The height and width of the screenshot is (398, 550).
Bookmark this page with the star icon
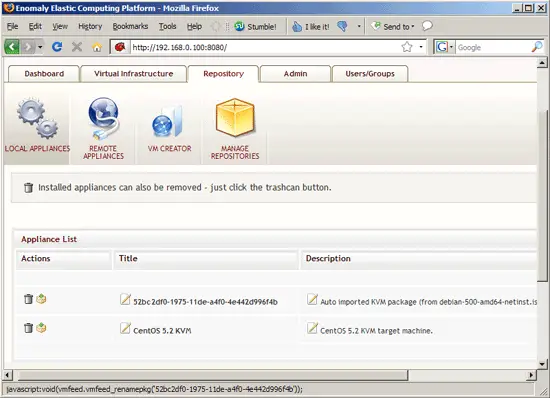[407, 47]
